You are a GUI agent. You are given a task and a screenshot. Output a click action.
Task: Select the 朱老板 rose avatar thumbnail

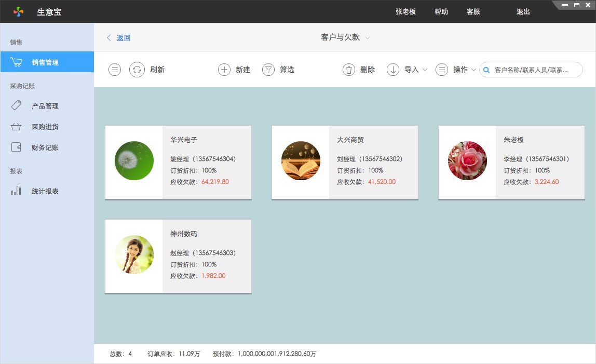(x=467, y=161)
